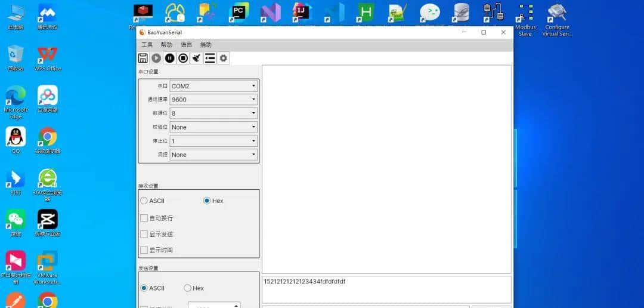Open the data bits dropdown showing 8

point(213,113)
